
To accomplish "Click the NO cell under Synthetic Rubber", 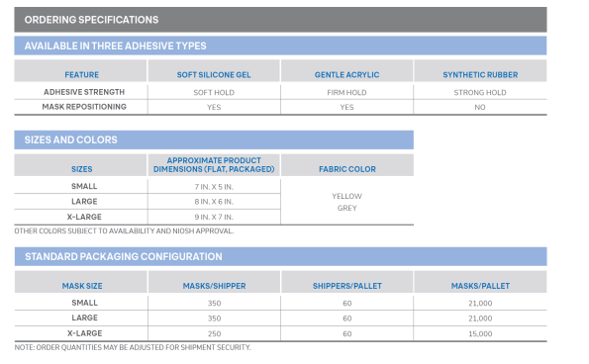I will pyautogui.click(x=480, y=108).
